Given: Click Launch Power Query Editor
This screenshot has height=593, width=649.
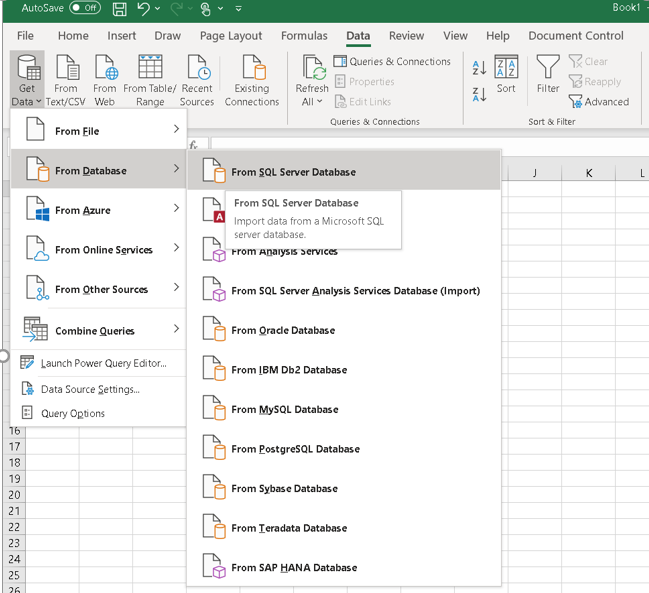Looking at the screenshot, I should [98, 363].
